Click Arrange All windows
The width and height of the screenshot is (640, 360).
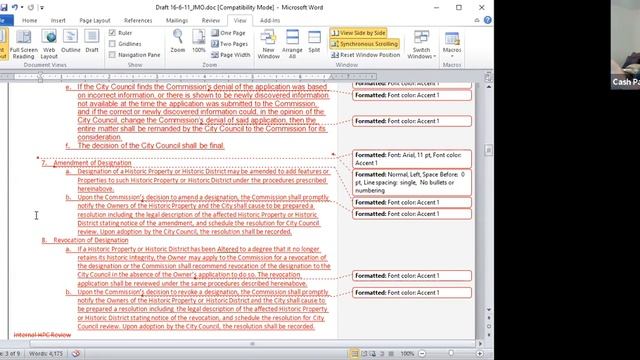coord(292,44)
